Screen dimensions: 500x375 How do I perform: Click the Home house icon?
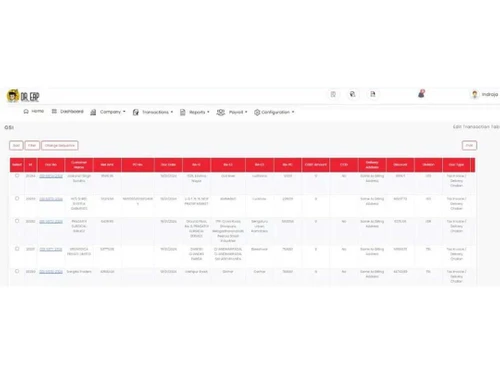(26, 111)
